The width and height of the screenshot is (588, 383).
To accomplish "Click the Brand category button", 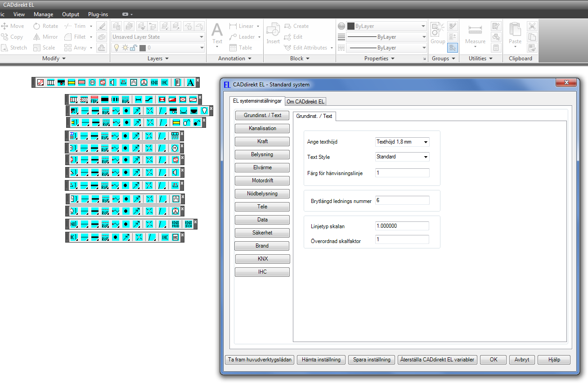I will 262,246.
